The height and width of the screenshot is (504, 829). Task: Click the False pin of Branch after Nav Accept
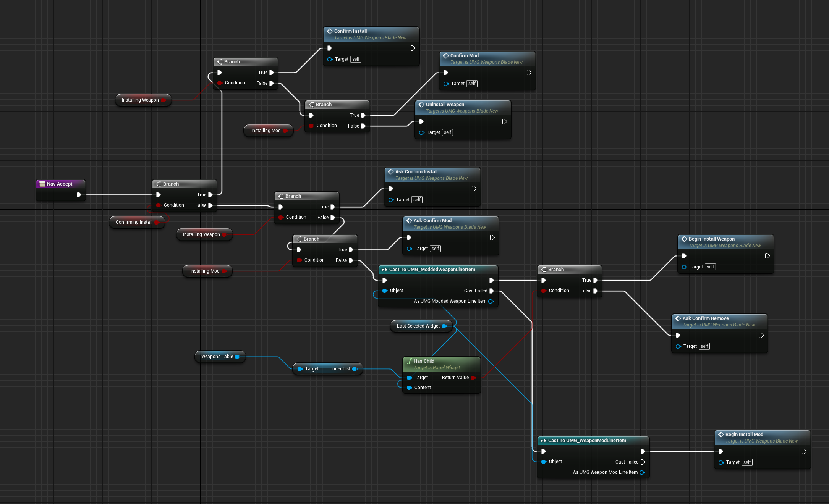pos(210,205)
